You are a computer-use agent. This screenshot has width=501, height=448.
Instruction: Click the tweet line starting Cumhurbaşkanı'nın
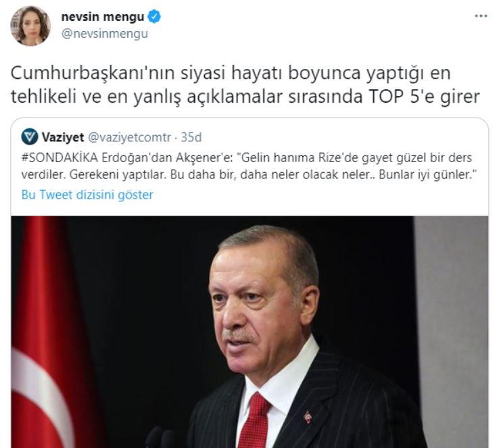(x=231, y=73)
